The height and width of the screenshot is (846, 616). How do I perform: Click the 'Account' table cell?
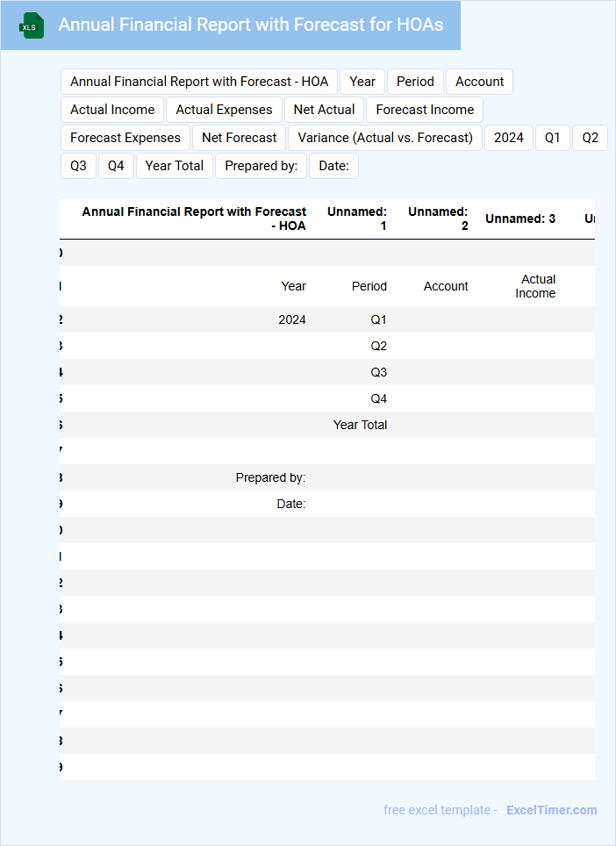tap(446, 286)
